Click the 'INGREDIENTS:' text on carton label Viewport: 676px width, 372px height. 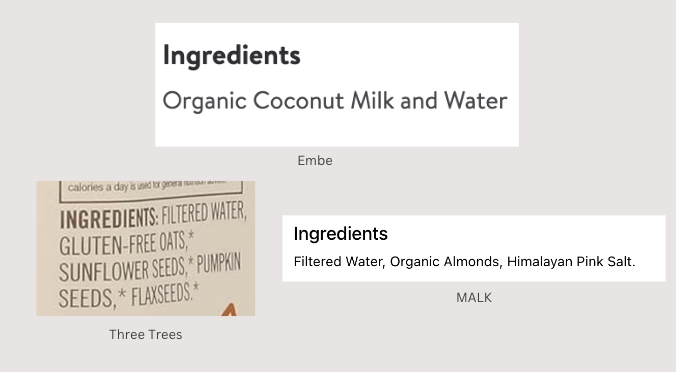[109, 219]
